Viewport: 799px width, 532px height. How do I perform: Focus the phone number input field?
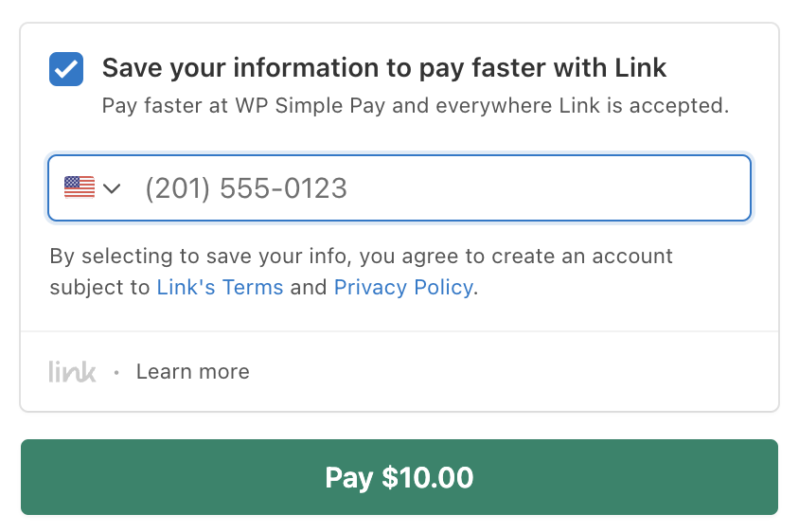point(399,188)
